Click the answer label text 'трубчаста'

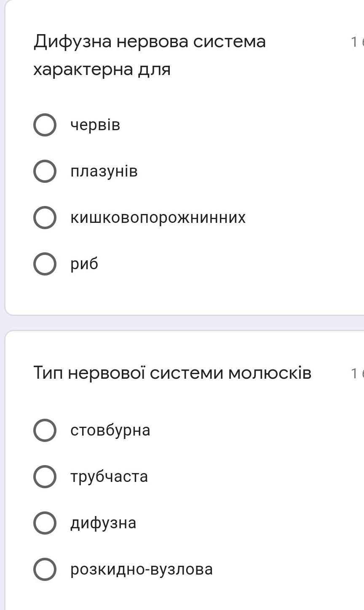109,476
